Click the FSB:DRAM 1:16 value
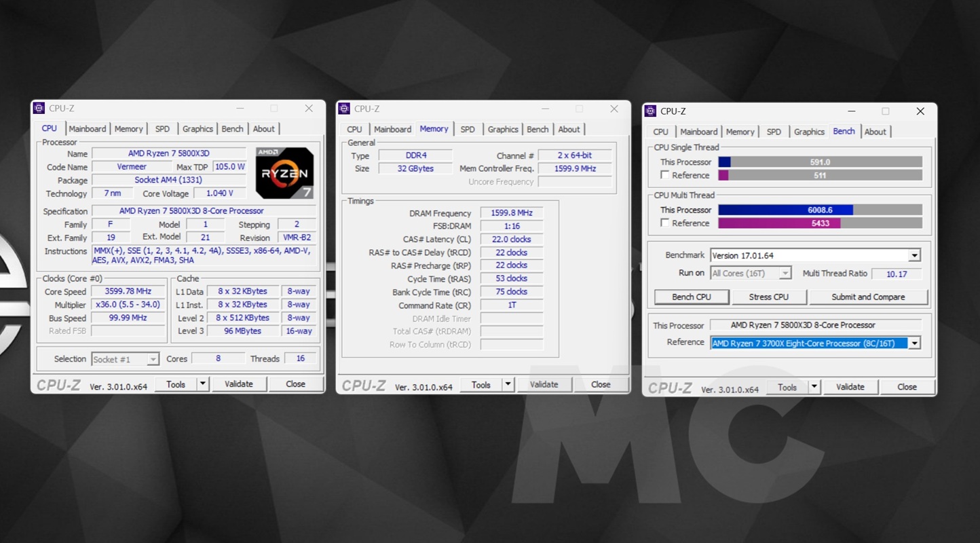980x543 pixels. (512, 226)
